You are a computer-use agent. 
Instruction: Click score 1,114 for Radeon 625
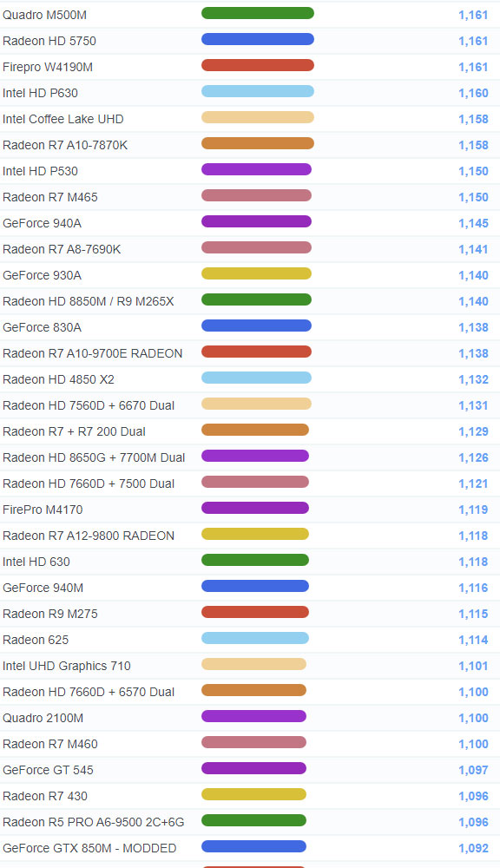[x=473, y=640]
